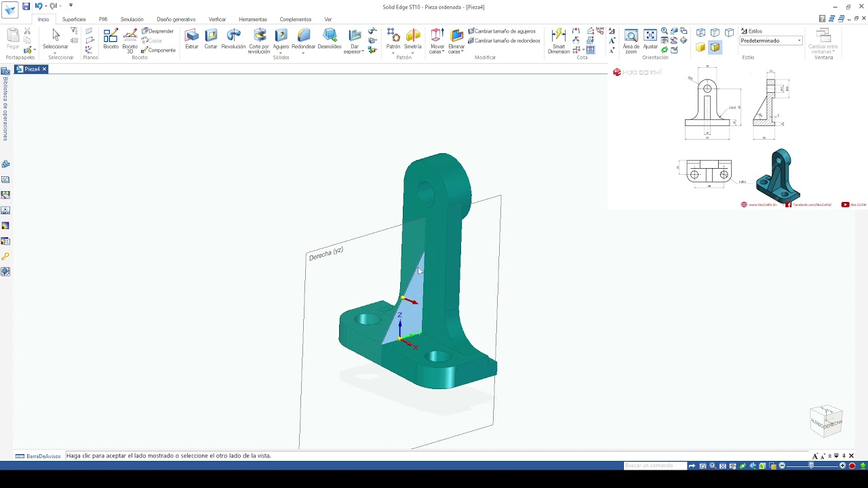Choose the Extruir solid command

(192, 39)
